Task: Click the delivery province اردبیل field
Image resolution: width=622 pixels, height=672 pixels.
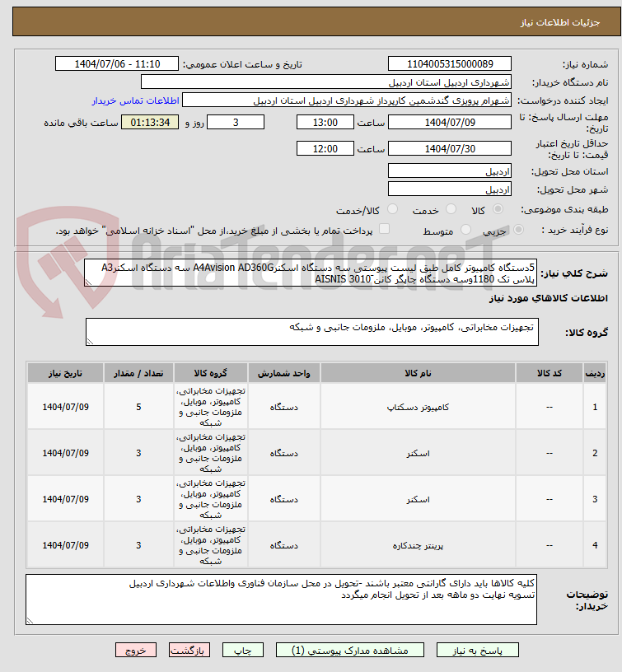Action: point(450,170)
